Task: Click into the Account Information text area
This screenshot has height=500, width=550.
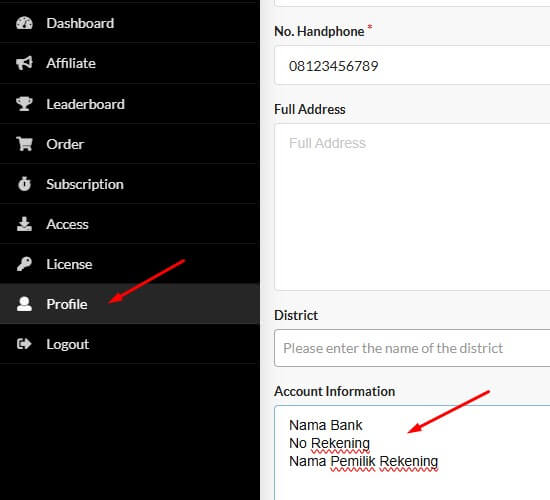Action: pos(412,453)
